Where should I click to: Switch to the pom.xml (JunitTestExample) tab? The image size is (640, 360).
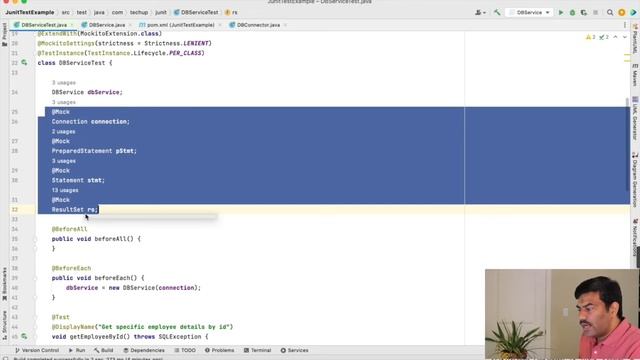[180, 25]
